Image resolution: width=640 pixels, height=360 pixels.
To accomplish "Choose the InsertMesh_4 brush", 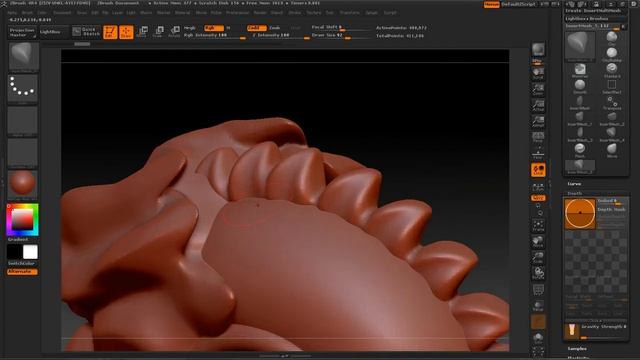I will pos(611,134).
